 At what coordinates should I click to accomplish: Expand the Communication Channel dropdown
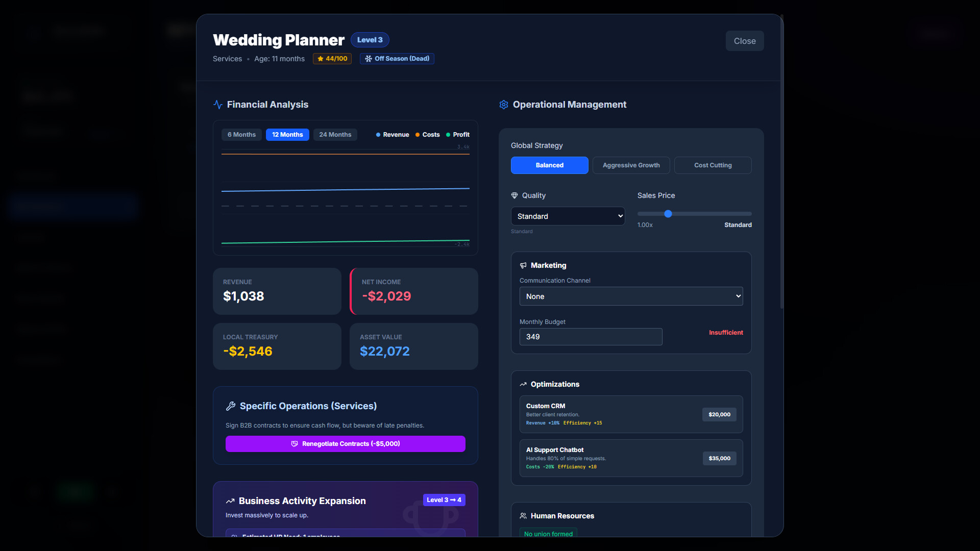[631, 296]
